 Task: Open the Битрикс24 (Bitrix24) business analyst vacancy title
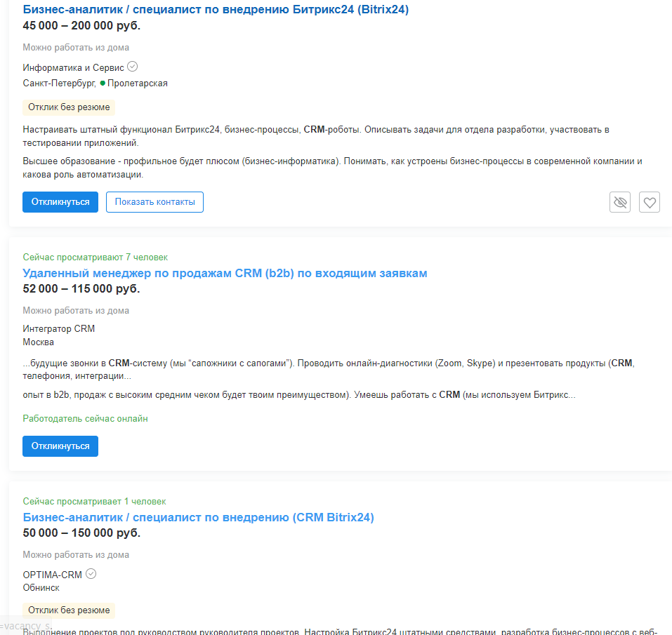(x=216, y=10)
